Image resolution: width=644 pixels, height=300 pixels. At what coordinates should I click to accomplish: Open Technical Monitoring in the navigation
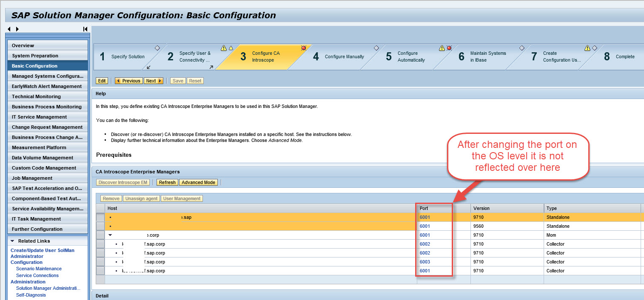(48, 96)
